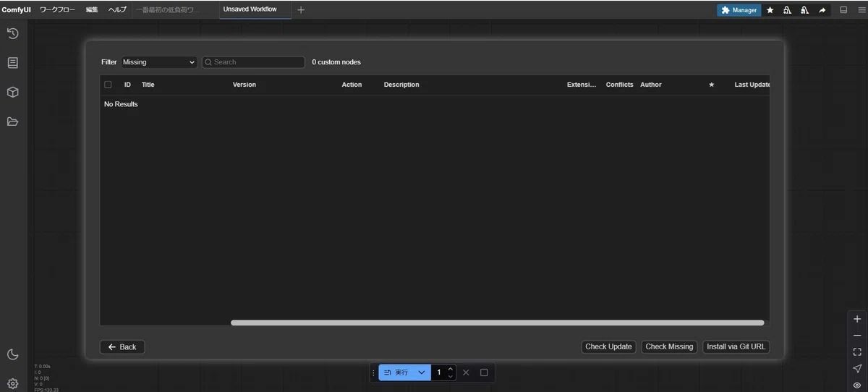Open the workflows folder sidebar icon
The height and width of the screenshot is (392, 868).
[12, 122]
